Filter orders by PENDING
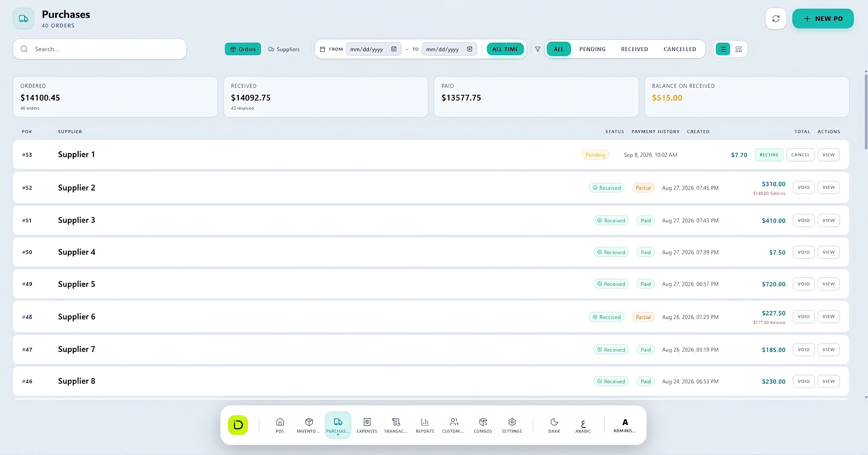This screenshot has height=455, width=868. 592,49
